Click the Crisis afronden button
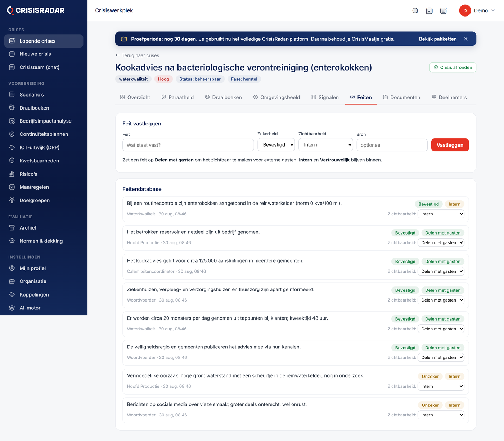The image size is (504, 441). [453, 67]
